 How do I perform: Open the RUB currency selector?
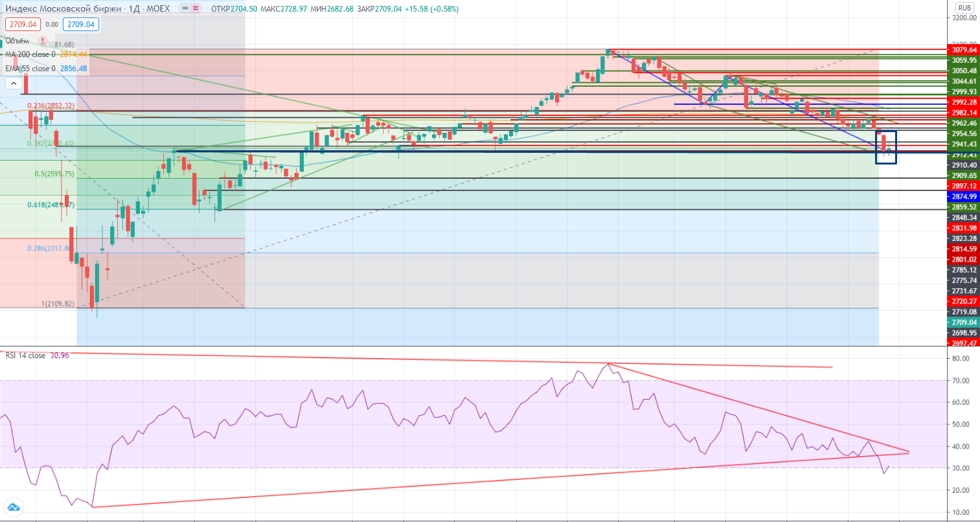(x=964, y=8)
